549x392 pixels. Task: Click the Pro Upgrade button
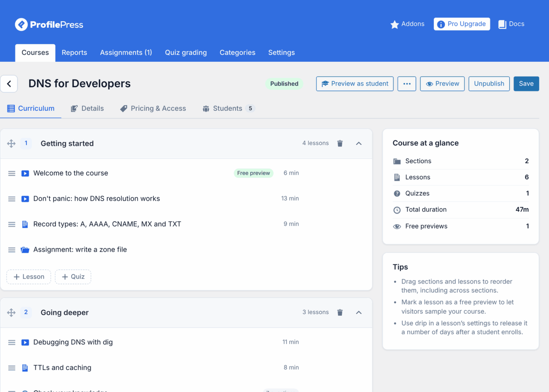coord(462,24)
